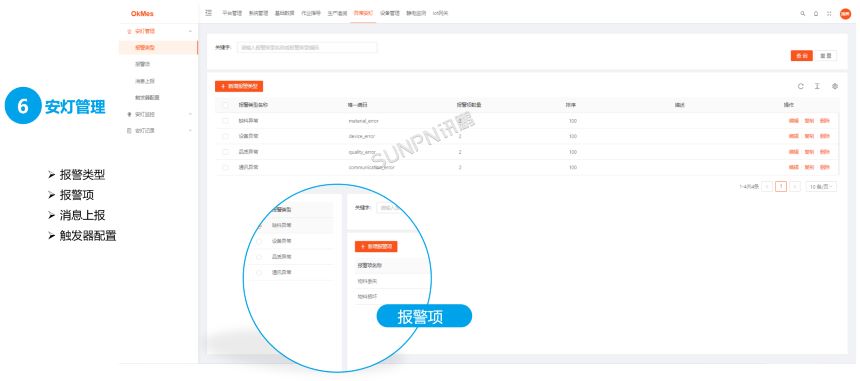Click the quality_error identifier cell
This screenshot has width=860, height=381.
coord(362,152)
